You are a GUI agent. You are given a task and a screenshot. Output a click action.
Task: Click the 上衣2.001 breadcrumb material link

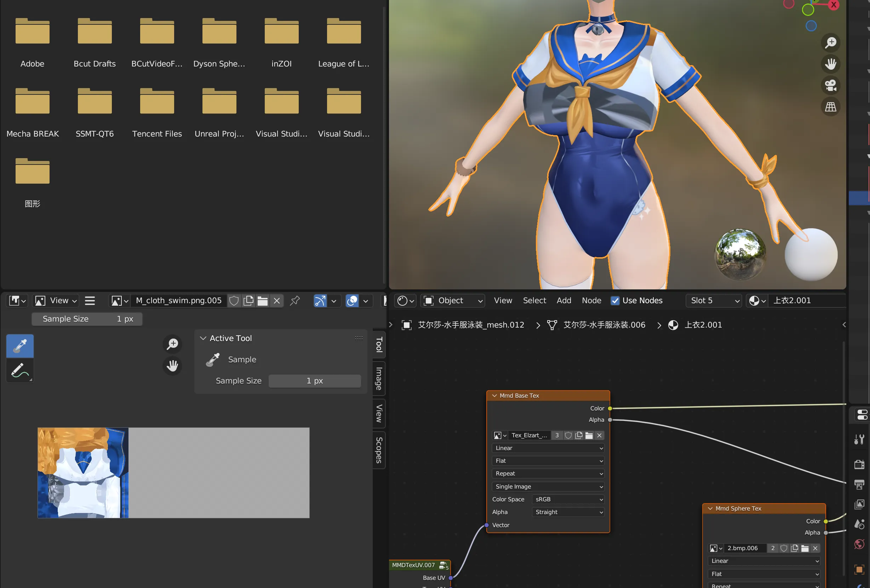tap(703, 325)
